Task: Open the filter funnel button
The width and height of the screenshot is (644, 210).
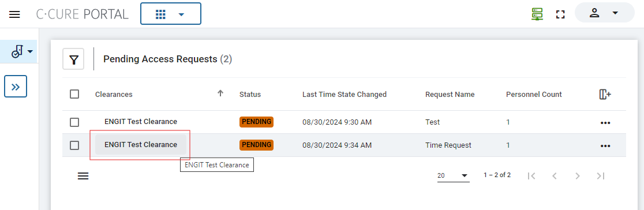Action: pos(73,59)
